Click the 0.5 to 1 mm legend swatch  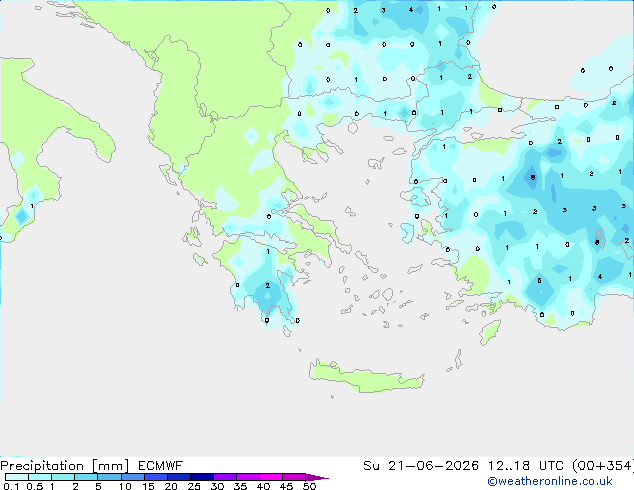(40, 477)
